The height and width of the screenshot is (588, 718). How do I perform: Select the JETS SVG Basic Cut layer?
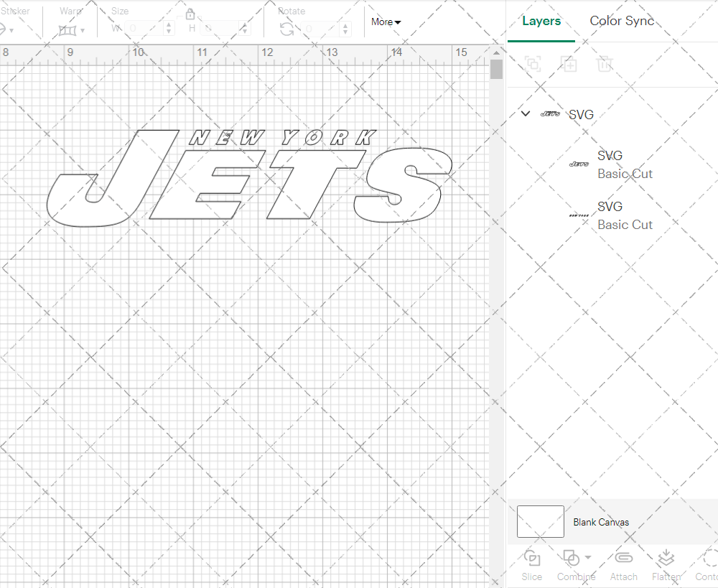tap(625, 164)
